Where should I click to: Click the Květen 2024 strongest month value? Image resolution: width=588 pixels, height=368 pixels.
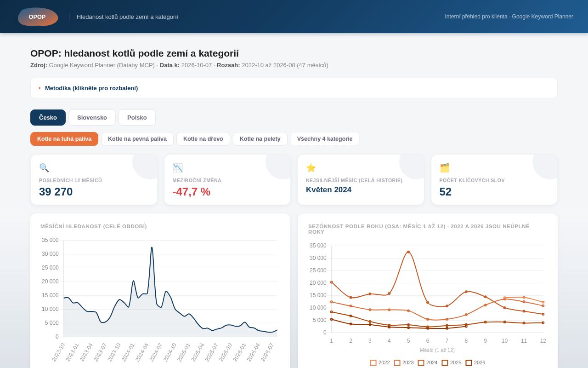[x=329, y=190]
